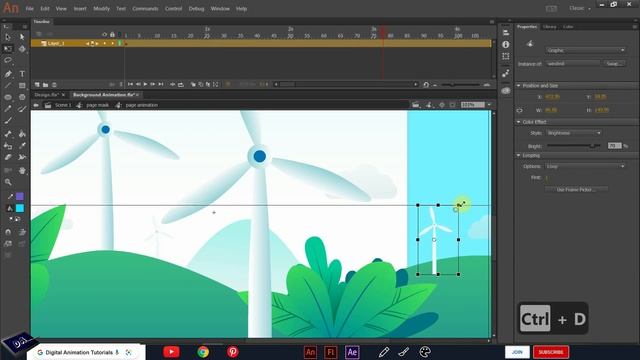Open the Classic workspace dropdown
640x360 pixels.
[x=580, y=8]
